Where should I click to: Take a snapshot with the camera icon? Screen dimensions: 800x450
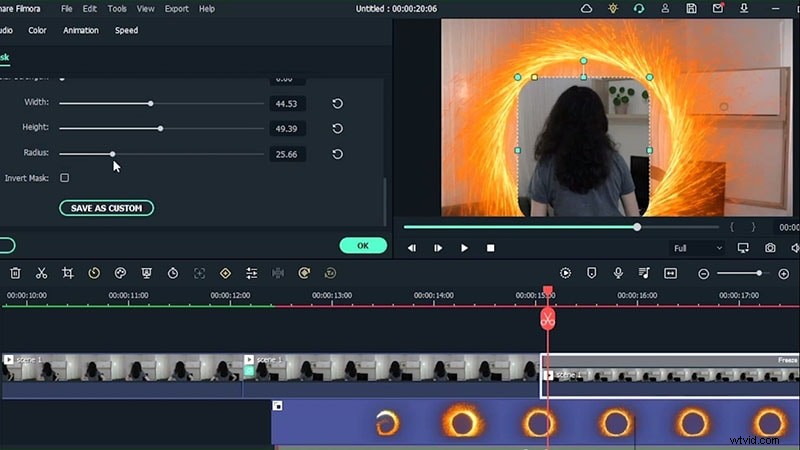click(x=770, y=248)
